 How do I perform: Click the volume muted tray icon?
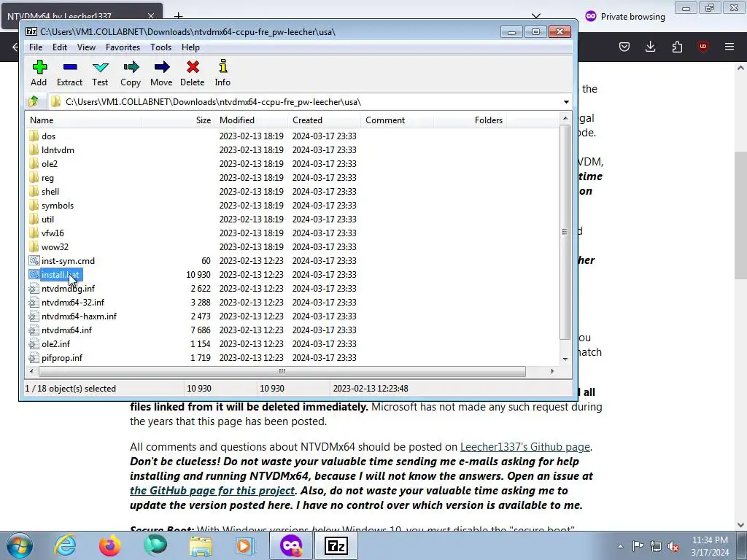pos(673,547)
